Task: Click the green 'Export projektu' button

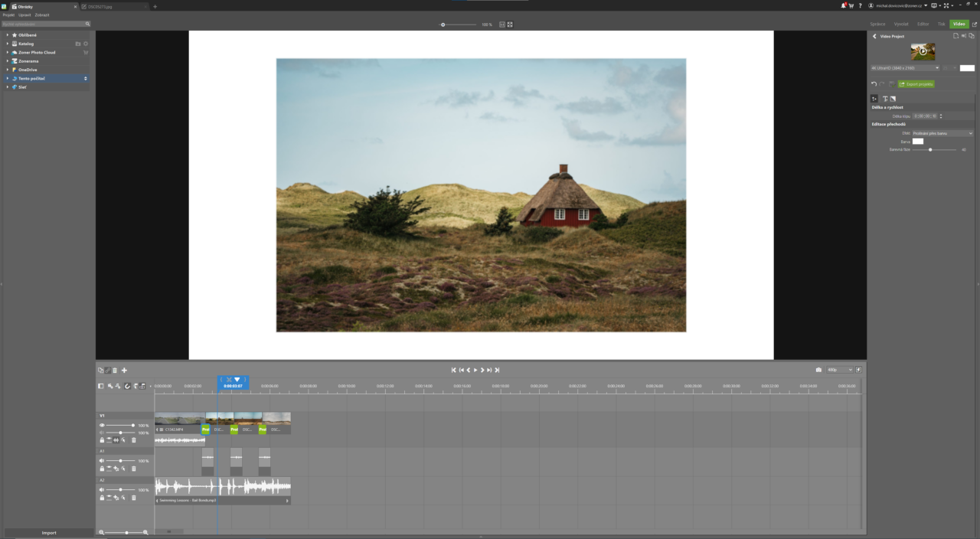Action: [916, 83]
